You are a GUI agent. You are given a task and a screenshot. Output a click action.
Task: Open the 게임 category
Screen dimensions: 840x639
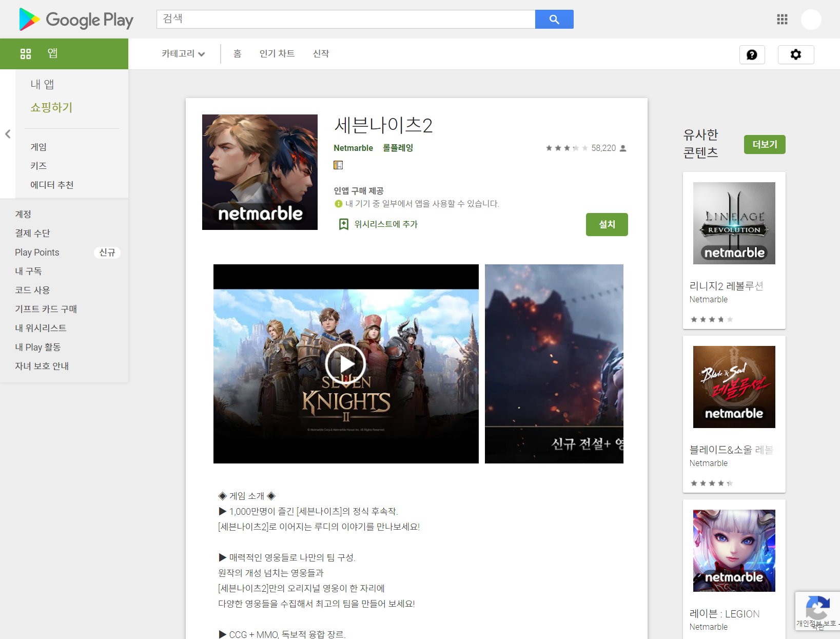[38, 147]
